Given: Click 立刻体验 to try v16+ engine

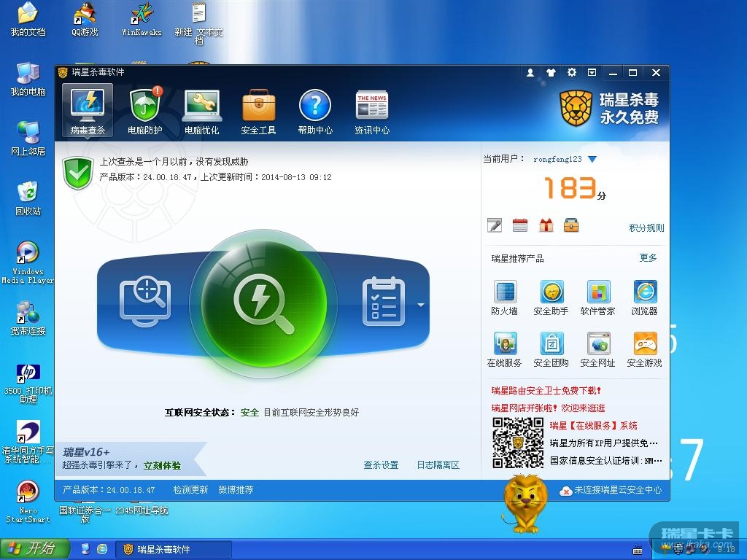Looking at the screenshot, I should [163, 466].
